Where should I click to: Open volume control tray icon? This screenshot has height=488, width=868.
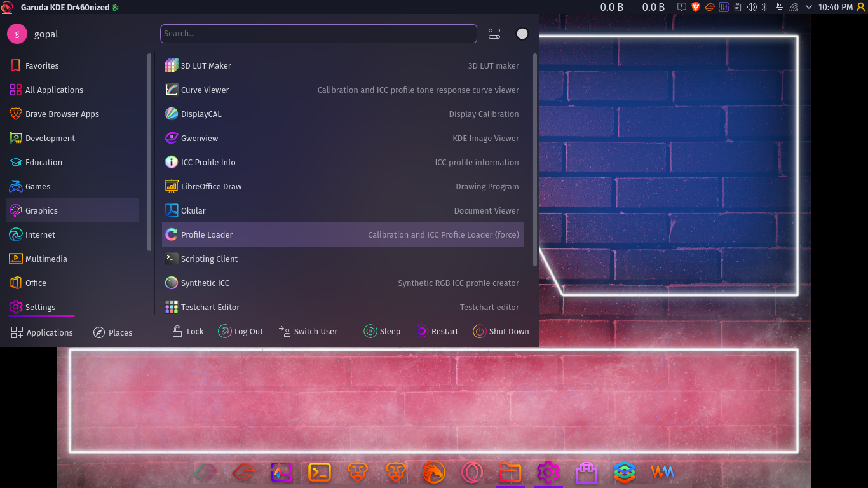(752, 7)
